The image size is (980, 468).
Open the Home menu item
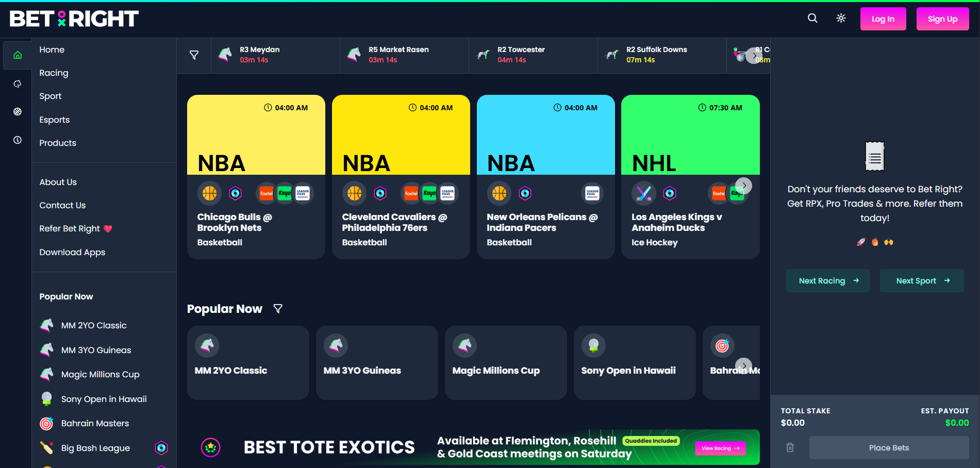[x=52, y=49]
